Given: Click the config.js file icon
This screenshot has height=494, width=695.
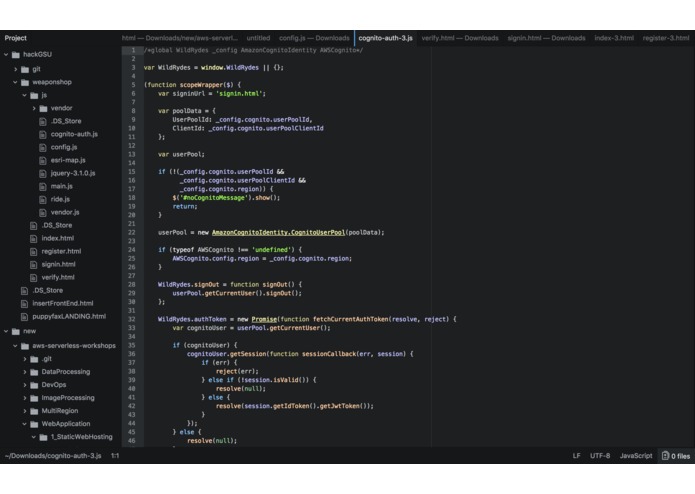Looking at the screenshot, I should click(43, 147).
